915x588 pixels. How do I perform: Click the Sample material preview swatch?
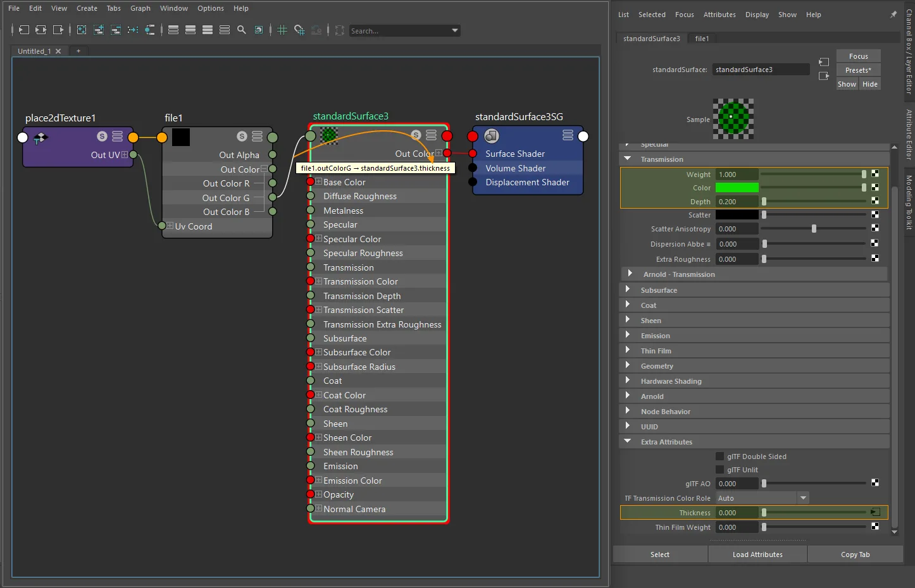(733, 119)
